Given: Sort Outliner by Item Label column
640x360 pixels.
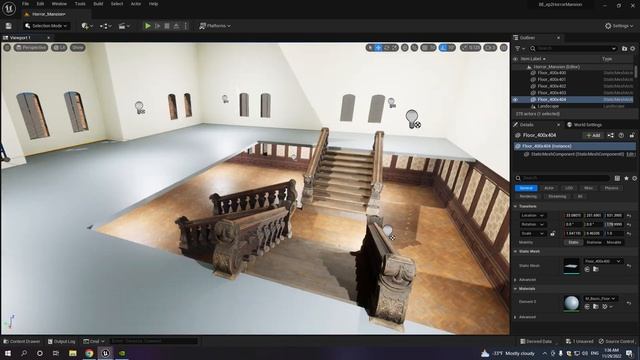Looking at the screenshot, I should 533,59.
